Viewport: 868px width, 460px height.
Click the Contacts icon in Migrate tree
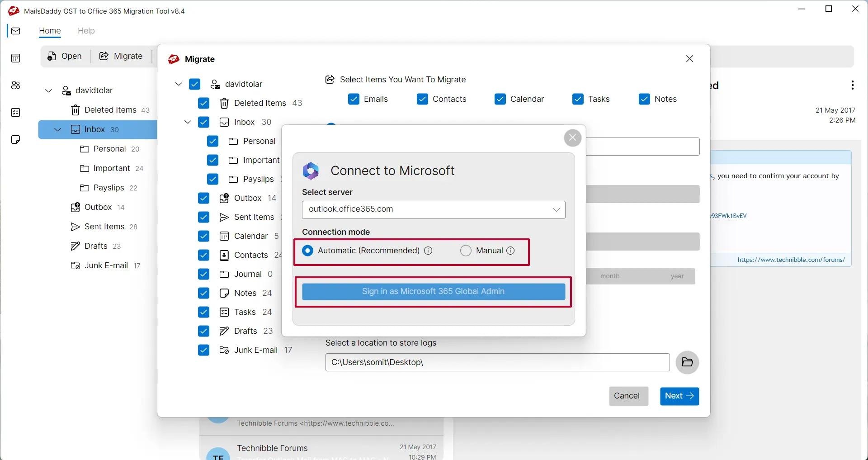pos(224,255)
